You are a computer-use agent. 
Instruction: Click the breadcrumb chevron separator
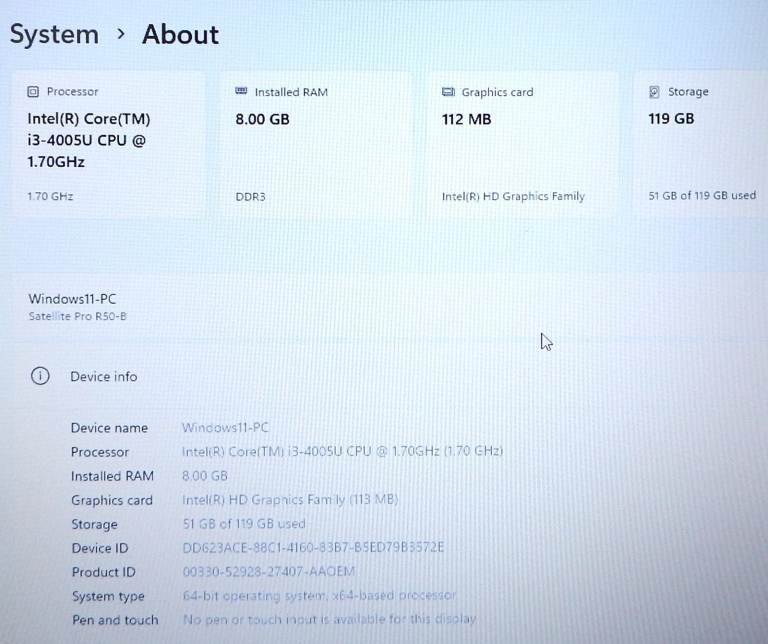tap(121, 34)
